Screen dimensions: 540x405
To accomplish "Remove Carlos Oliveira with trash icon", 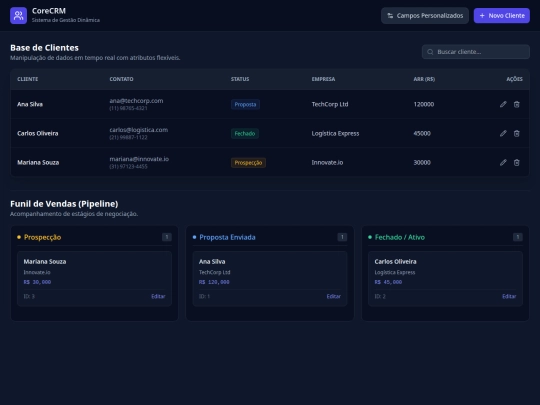I will point(517,133).
